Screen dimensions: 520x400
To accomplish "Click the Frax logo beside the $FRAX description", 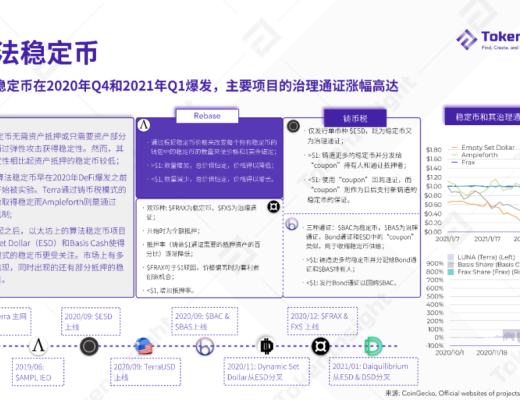I will click(x=274, y=207).
